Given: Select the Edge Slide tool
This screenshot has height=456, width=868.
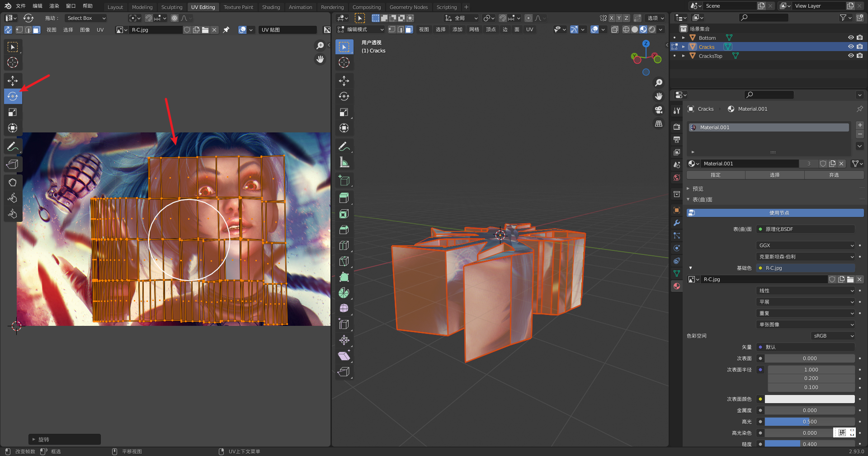Looking at the screenshot, I should tap(344, 324).
